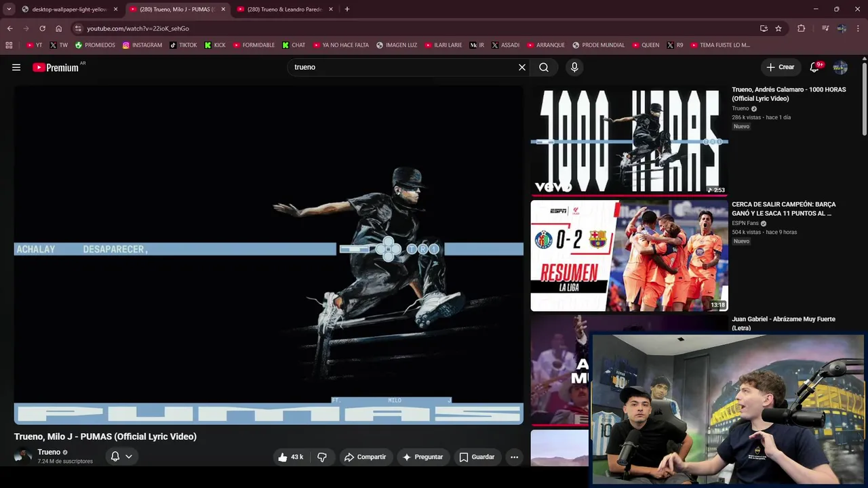Open 'Trueno, Andrés Calamaro - 1000 HORAS' title
Viewport: 868px width, 488px height.
click(x=789, y=94)
